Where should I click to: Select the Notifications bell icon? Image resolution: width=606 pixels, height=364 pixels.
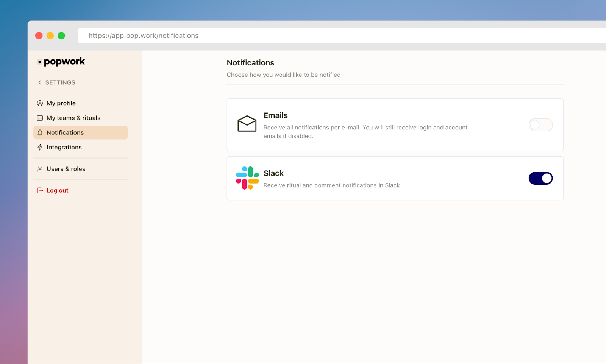pos(40,132)
